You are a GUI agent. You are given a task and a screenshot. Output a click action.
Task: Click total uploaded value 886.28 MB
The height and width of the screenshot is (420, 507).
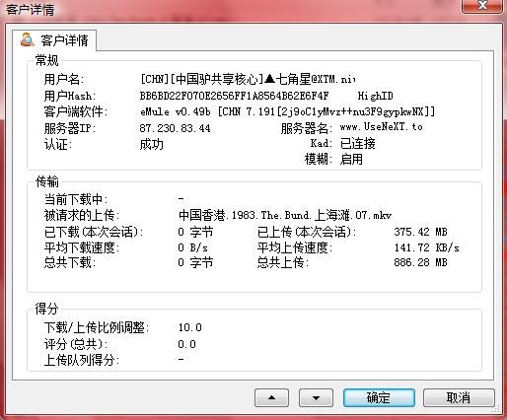(x=420, y=262)
